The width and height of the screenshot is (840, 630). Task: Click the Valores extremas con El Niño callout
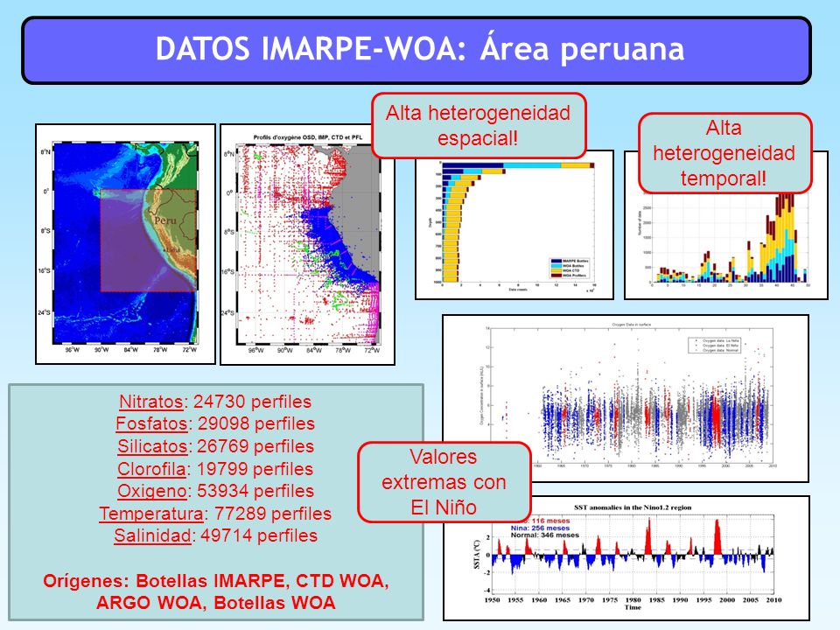444,482
